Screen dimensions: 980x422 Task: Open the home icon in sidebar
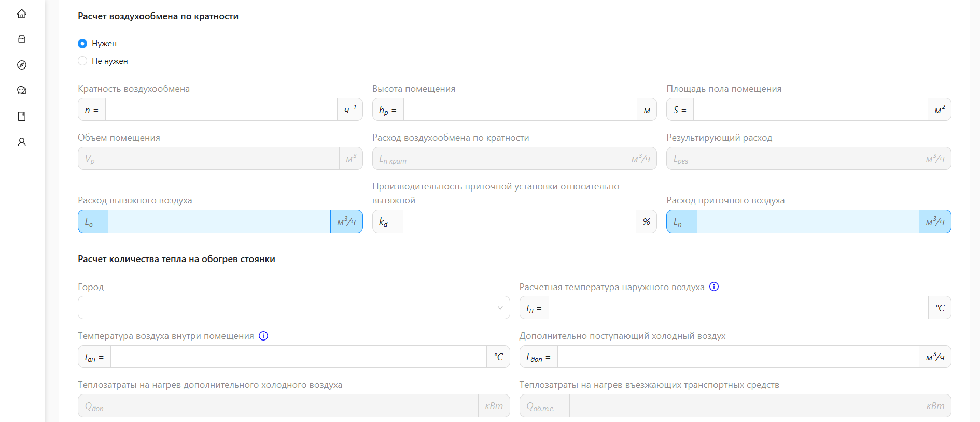tap(22, 13)
